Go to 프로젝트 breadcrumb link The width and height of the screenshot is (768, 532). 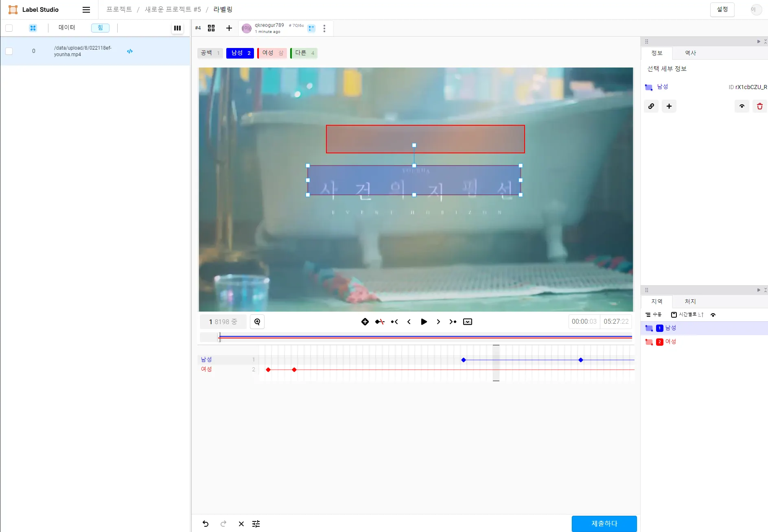pyautogui.click(x=119, y=10)
